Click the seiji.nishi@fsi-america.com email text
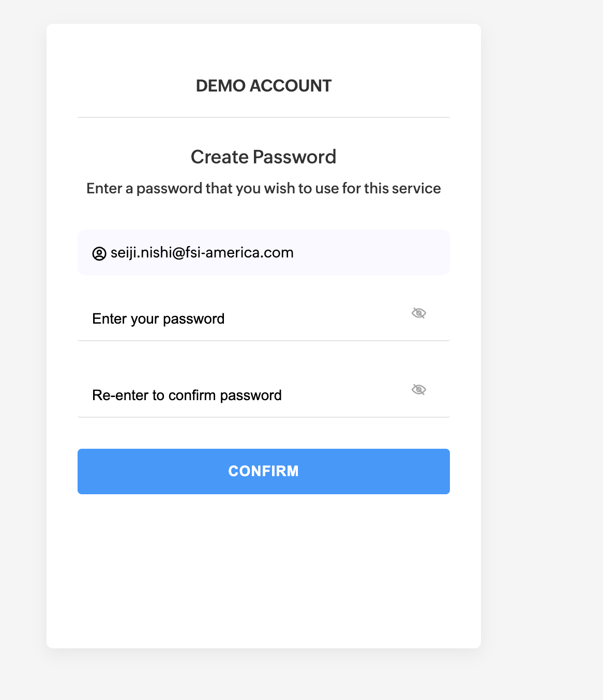The image size is (603, 700). 202,253
